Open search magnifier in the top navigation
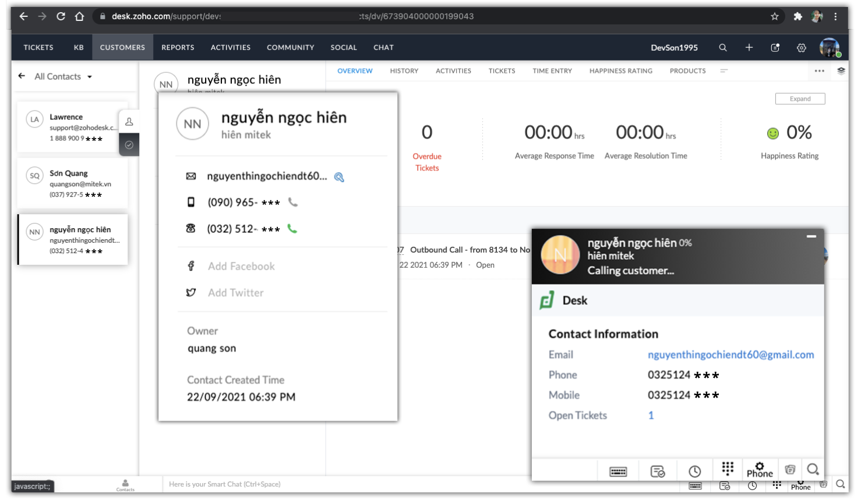Viewport: 861px width, 504px height. coord(723,48)
